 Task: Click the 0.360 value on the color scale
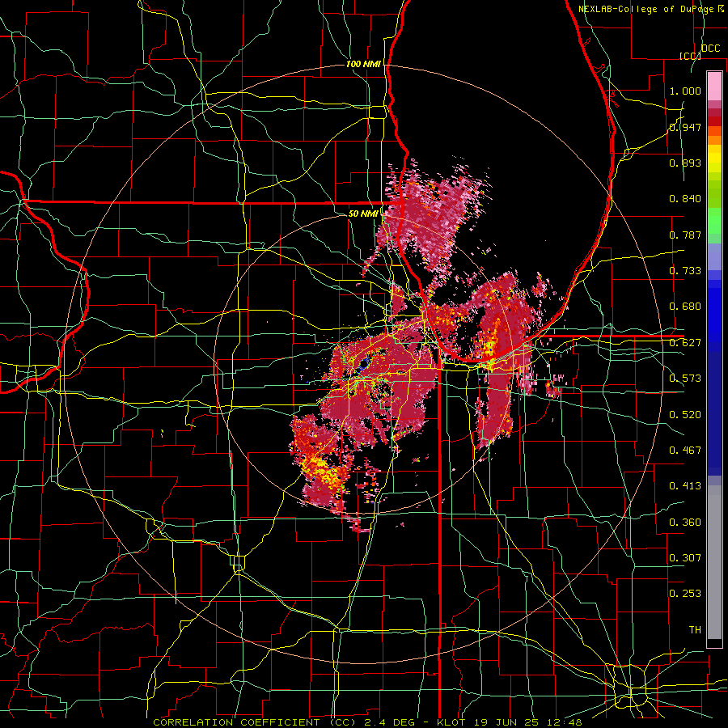685,523
